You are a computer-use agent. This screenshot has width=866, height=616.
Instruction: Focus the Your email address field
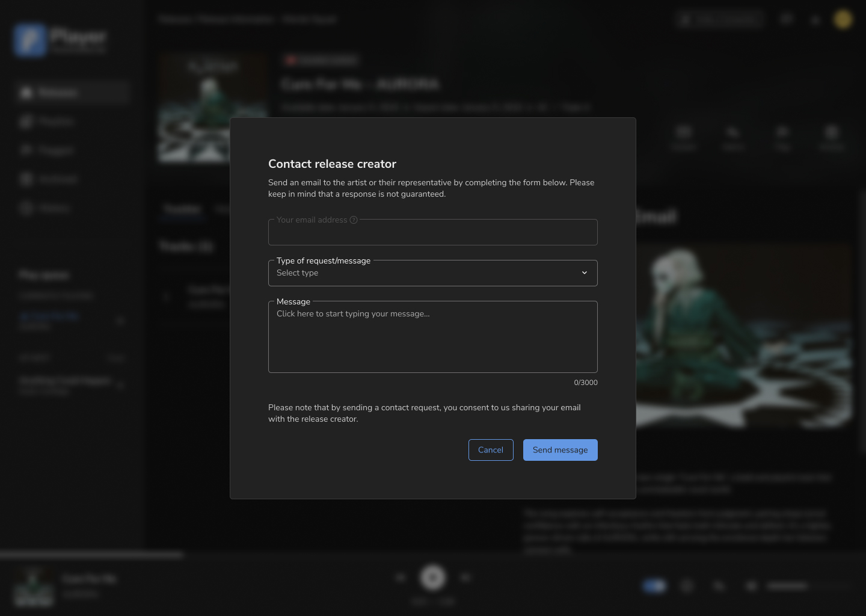[432, 233]
